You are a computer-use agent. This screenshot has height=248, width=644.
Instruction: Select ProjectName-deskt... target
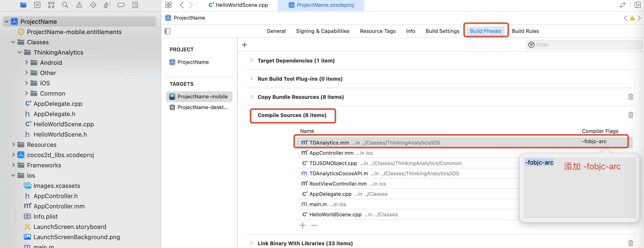[199, 107]
